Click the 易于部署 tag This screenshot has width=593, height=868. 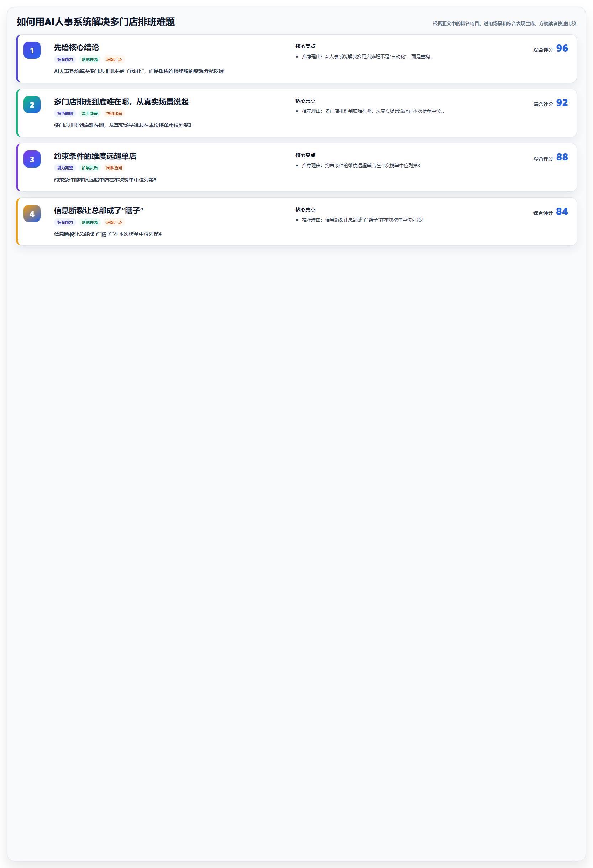(x=90, y=113)
